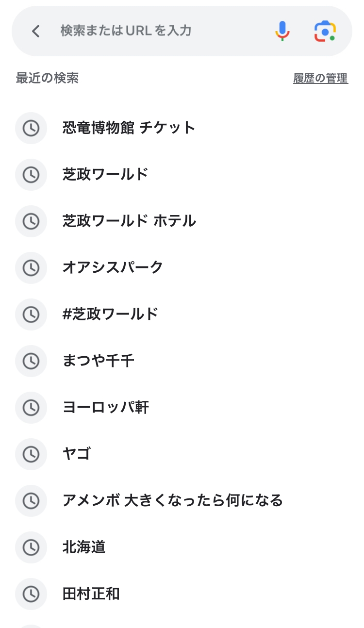364x628 pixels.
Task: Click history icon next to ヤゴ
Action: pyautogui.click(x=31, y=454)
